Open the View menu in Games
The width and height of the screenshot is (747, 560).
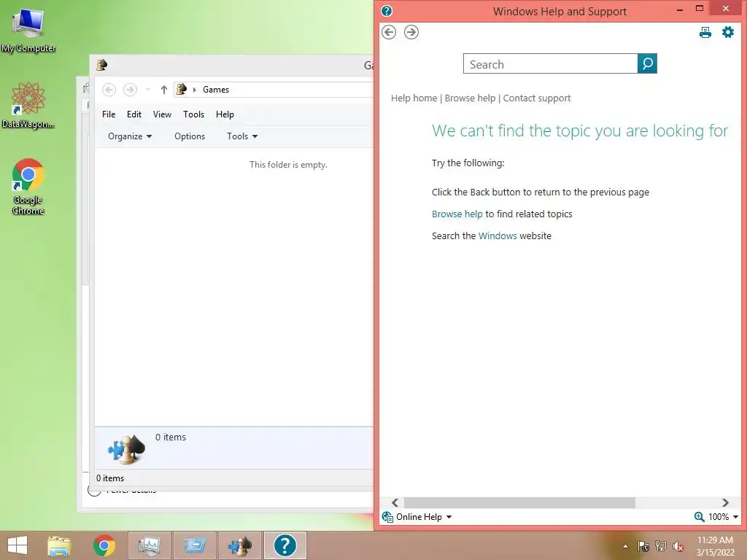coord(162,114)
